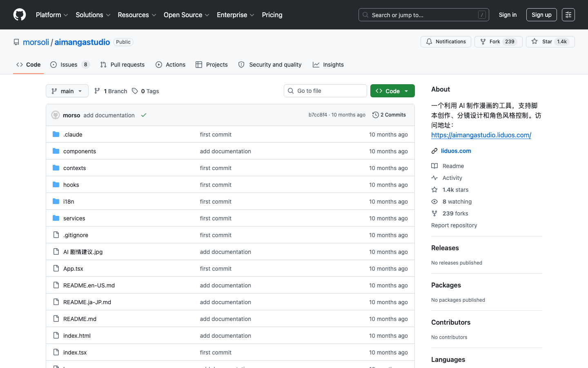The height and width of the screenshot is (368, 588).
Task: Open the Pricing page
Action: (x=272, y=15)
